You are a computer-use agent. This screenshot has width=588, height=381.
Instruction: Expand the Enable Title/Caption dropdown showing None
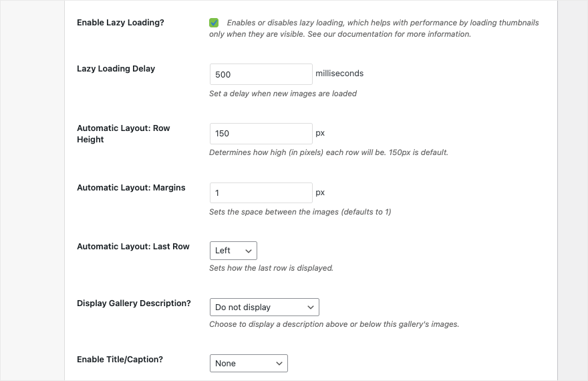pos(249,364)
